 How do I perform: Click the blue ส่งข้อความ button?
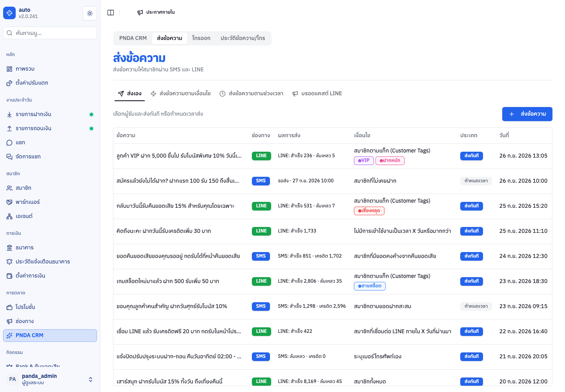(527, 114)
